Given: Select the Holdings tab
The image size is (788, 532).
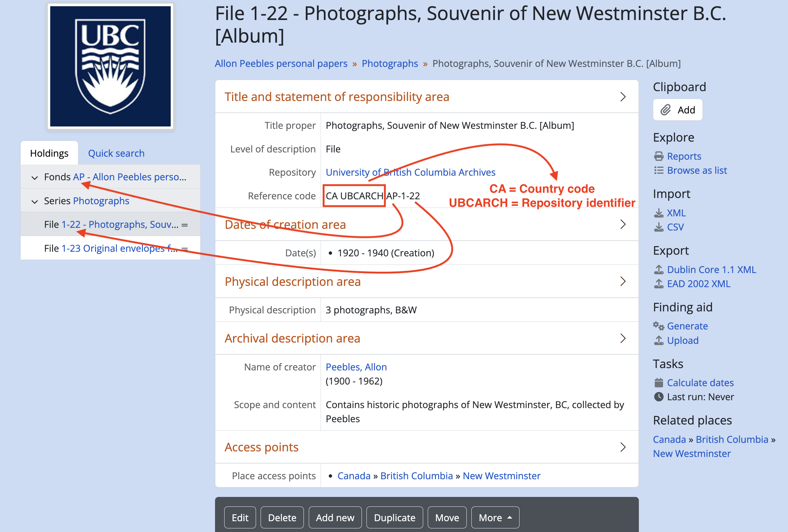Looking at the screenshot, I should 49,153.
